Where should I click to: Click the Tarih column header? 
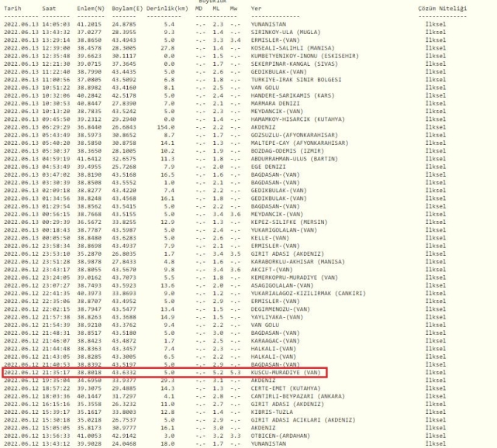coord(13,8)
